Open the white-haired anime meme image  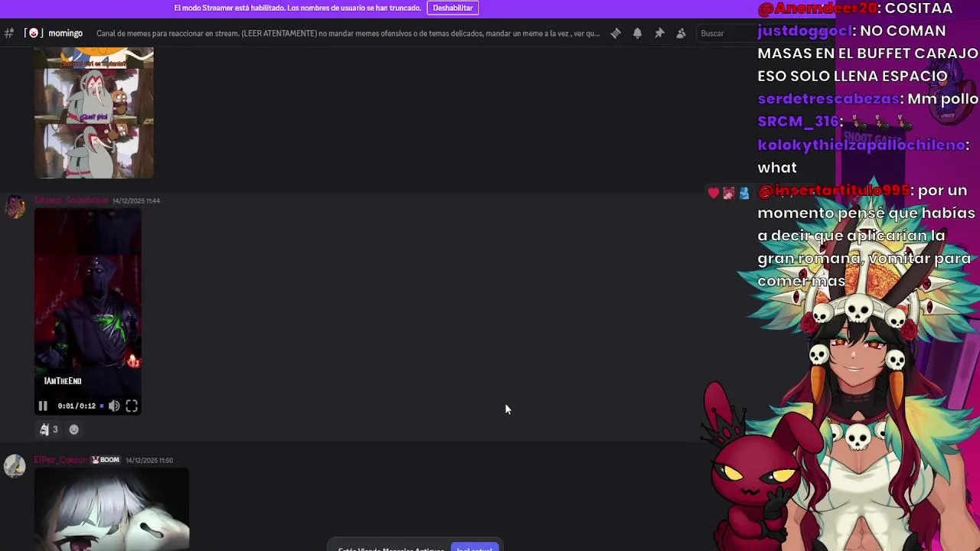(112, 510)
